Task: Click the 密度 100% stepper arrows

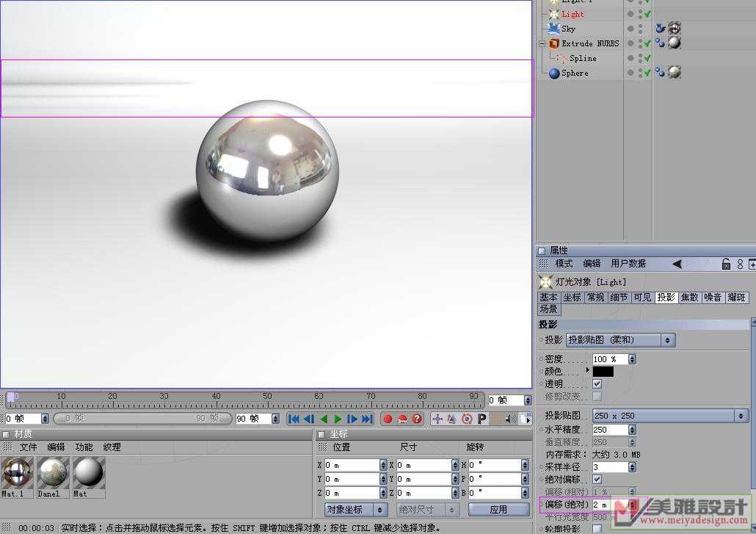Action: (632, 359)
